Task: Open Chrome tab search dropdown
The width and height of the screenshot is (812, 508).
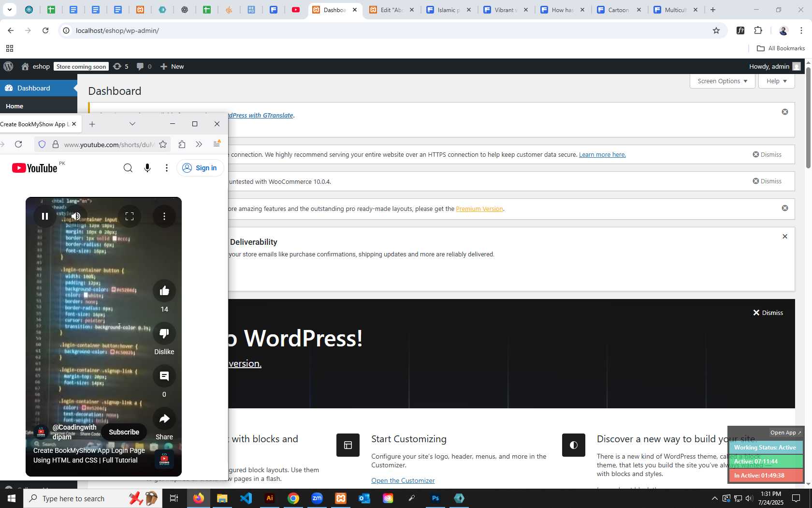Action: pyautogui.click(x=10, y=10)
